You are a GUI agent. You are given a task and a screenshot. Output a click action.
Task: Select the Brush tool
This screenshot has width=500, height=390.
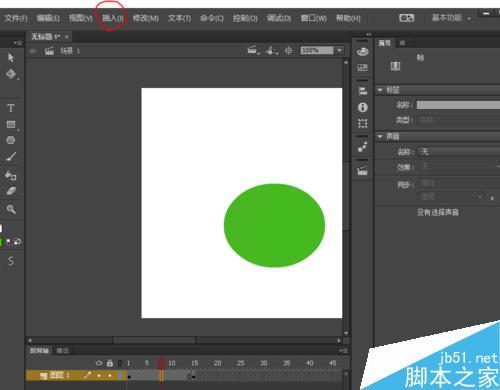11,157
